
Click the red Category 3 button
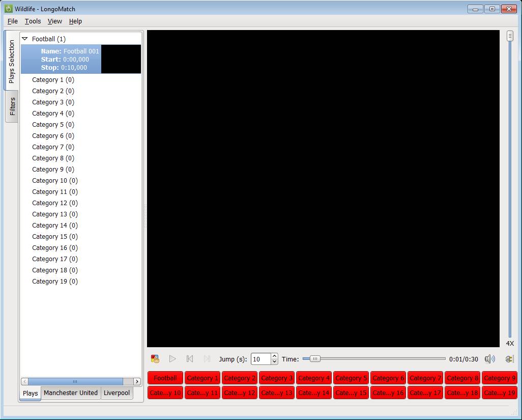[277, 378]
